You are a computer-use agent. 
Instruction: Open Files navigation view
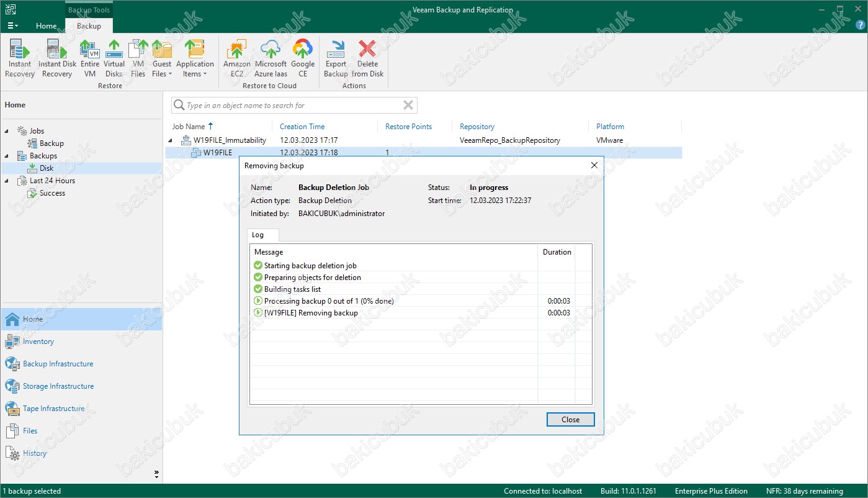point(81,431)
